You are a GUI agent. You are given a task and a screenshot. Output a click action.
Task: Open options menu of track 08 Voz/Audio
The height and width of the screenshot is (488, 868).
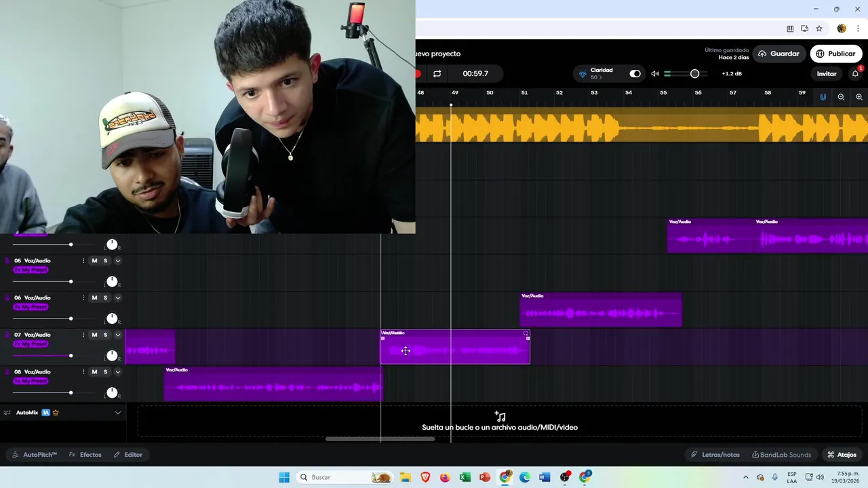click(x=83, y=371)
